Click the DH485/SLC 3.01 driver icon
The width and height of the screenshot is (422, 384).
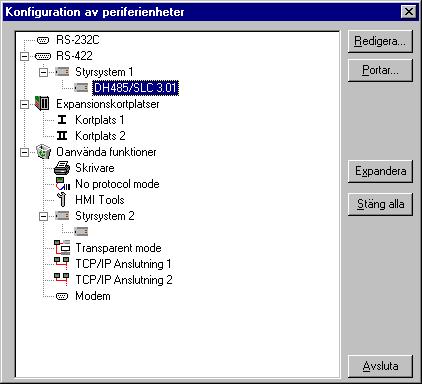point(81,88)
